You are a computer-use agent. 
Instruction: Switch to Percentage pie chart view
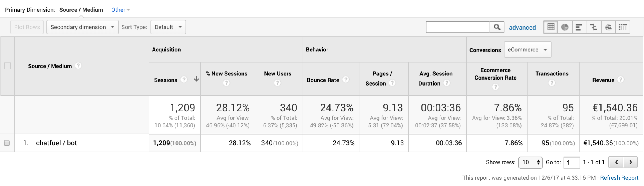point(565,27)
